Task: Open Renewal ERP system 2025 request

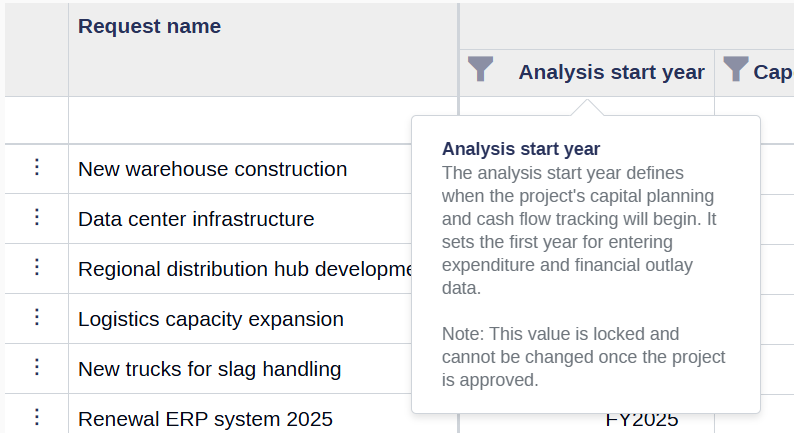Action: point(205,420)
